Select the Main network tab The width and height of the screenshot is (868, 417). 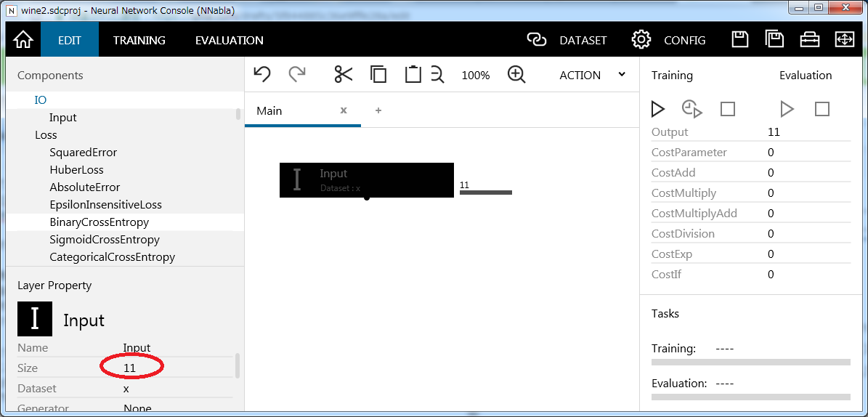click(269, 110)
